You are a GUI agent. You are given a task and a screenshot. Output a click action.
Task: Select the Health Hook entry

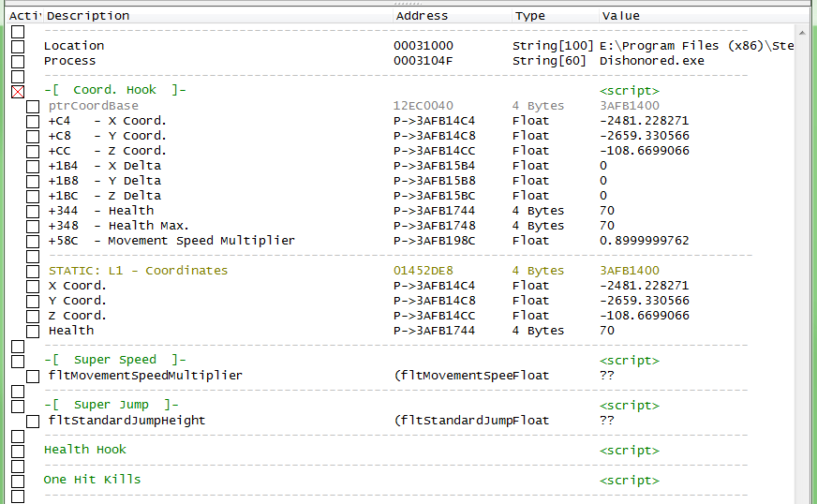85,450
